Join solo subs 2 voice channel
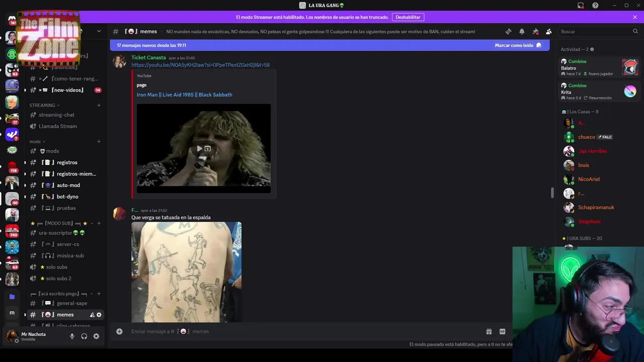Viewport: 644px width, 362px height. (65, 279)
